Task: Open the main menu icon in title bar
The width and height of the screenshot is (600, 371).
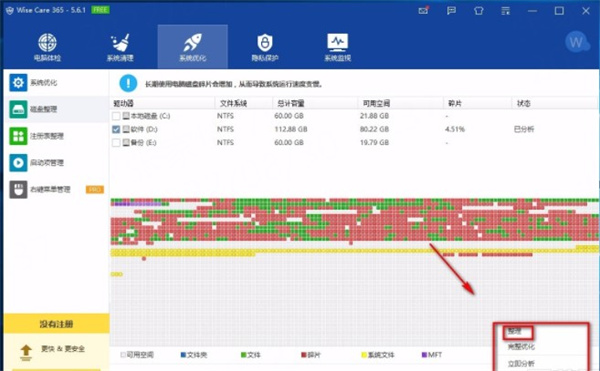Action: pyautogui.click(x=505, y=11)
